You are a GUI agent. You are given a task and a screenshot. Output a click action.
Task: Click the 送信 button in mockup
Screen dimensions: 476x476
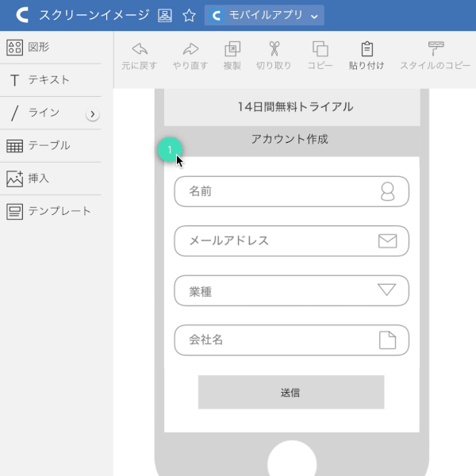(x=290, y=392)
